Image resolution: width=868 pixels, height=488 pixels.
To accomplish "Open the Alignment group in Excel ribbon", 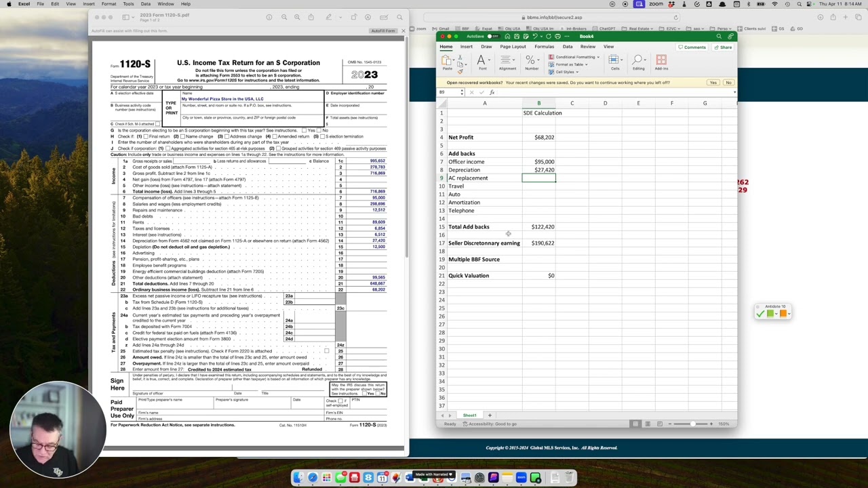I will (507, 62).
